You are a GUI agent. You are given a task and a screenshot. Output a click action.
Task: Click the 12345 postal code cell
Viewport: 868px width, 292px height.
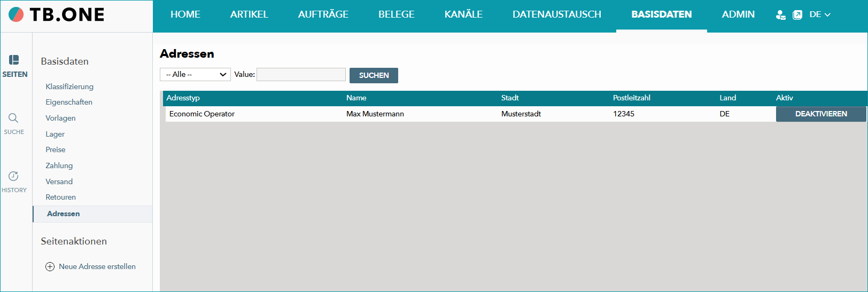[624, 114]
